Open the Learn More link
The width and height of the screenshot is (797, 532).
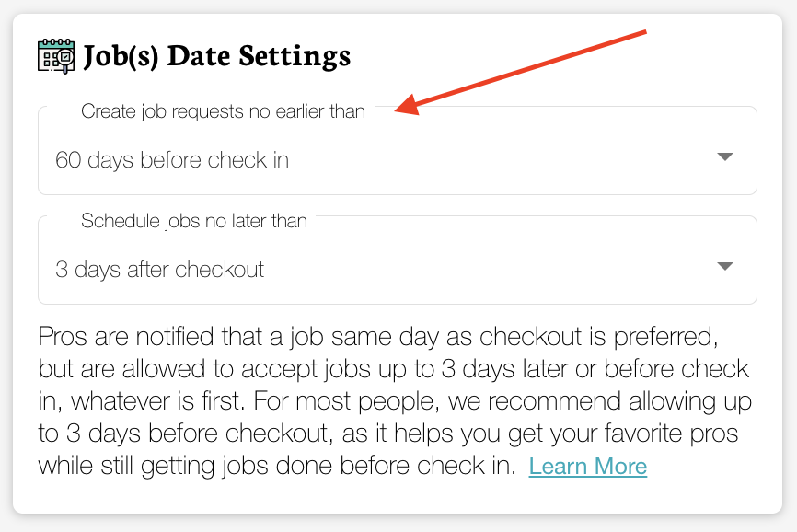pyautogui.click(x=587, y=467)
